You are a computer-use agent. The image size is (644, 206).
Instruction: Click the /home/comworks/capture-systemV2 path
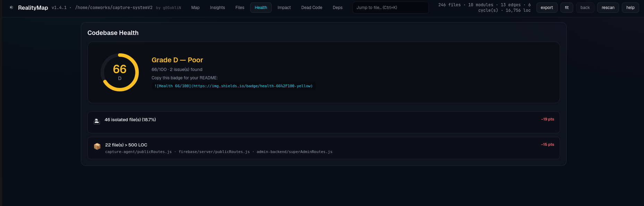coord(114,8)
